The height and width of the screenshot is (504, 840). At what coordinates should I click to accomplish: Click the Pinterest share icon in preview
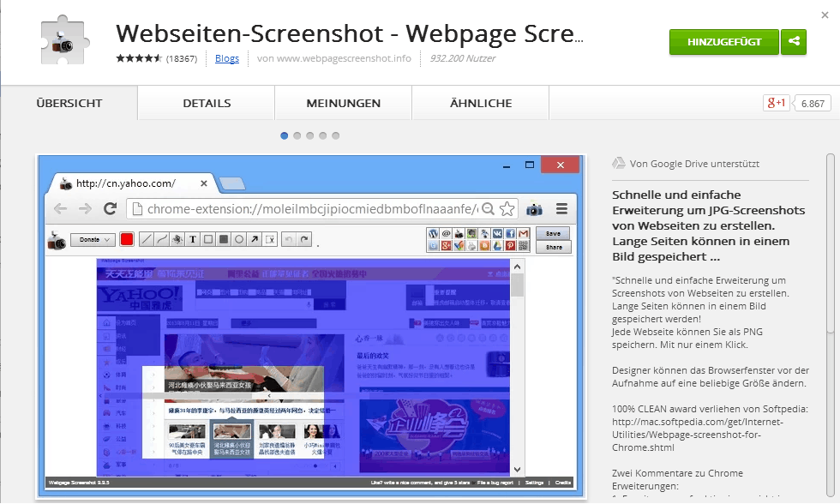point(510,246)
